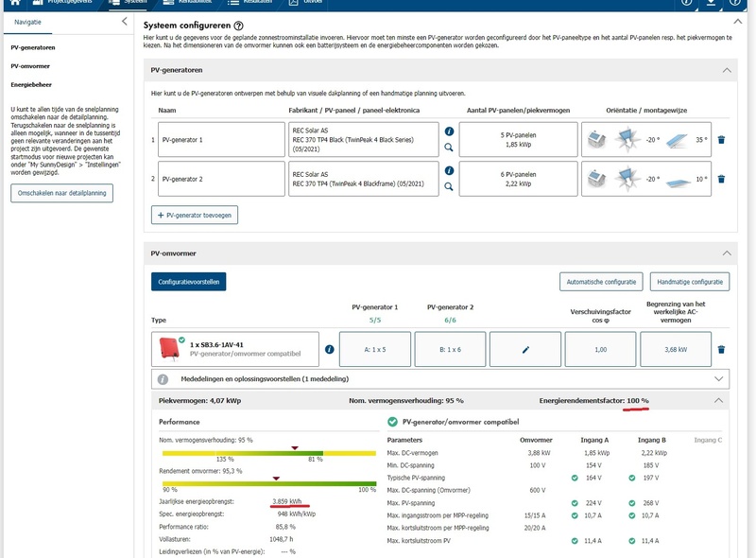Collapse the PV-generatoren panel
Screen dimensions: 756x558
(727, 71)
